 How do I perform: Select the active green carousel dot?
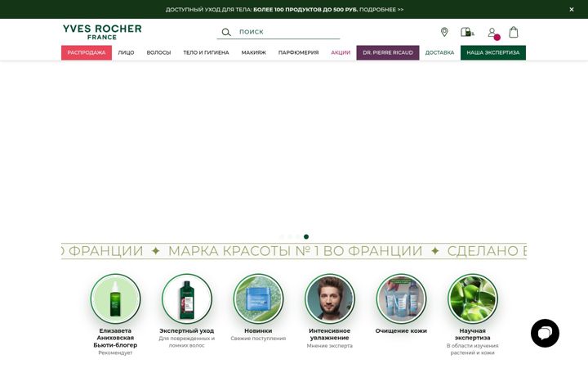click(x=306, y=236)
